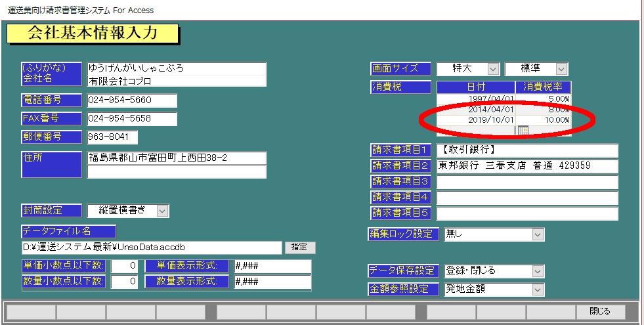
Task: Click the empty second 住所 address line
Action: pos(177,172)
